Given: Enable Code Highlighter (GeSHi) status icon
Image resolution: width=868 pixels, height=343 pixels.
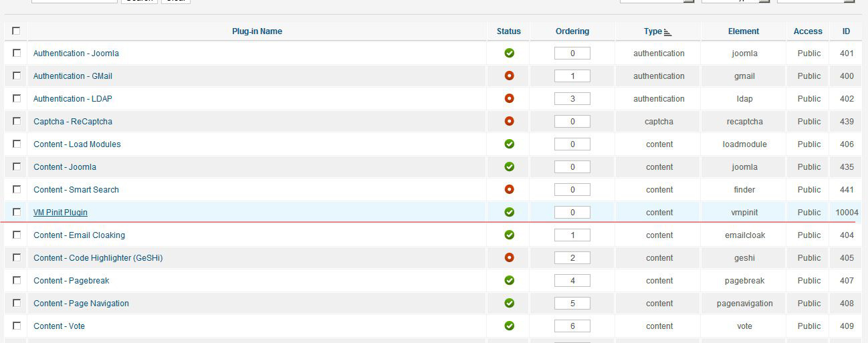Looking at the screenshot, I should tap(509, 257).
